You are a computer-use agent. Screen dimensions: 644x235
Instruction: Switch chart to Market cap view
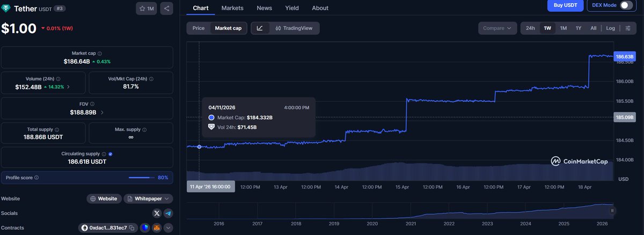228,28
